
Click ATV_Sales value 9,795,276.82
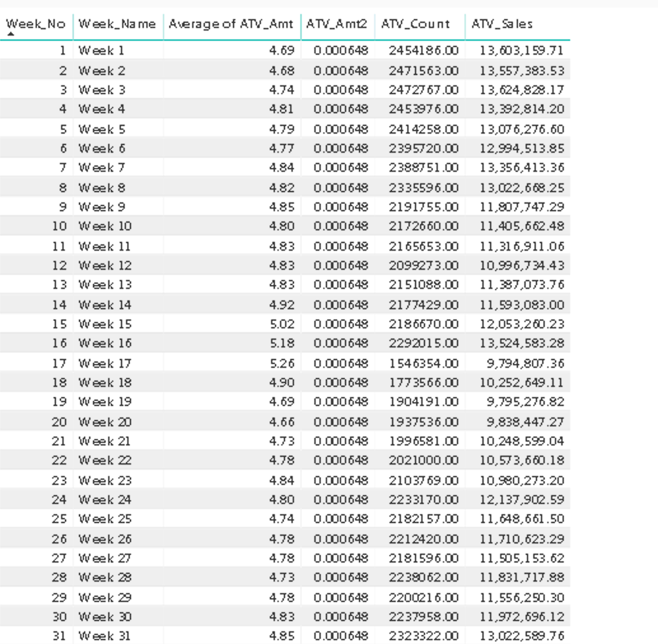click(x=525, y=402)
